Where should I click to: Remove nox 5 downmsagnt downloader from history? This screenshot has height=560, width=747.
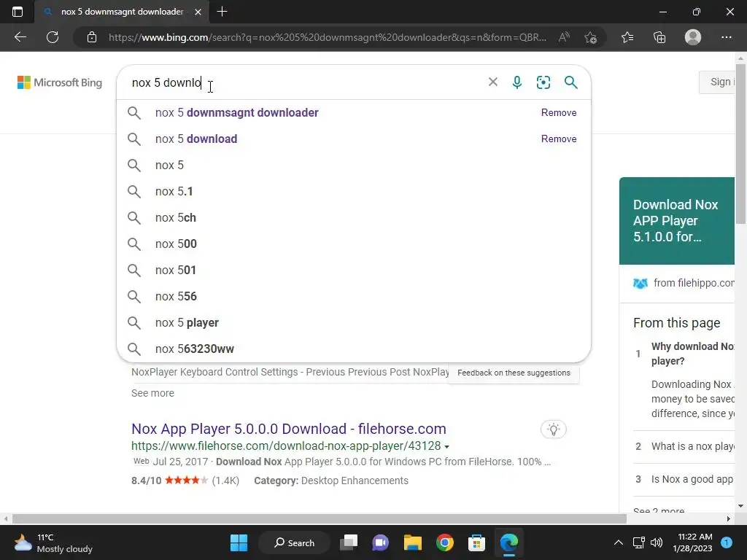click(559, 113)
